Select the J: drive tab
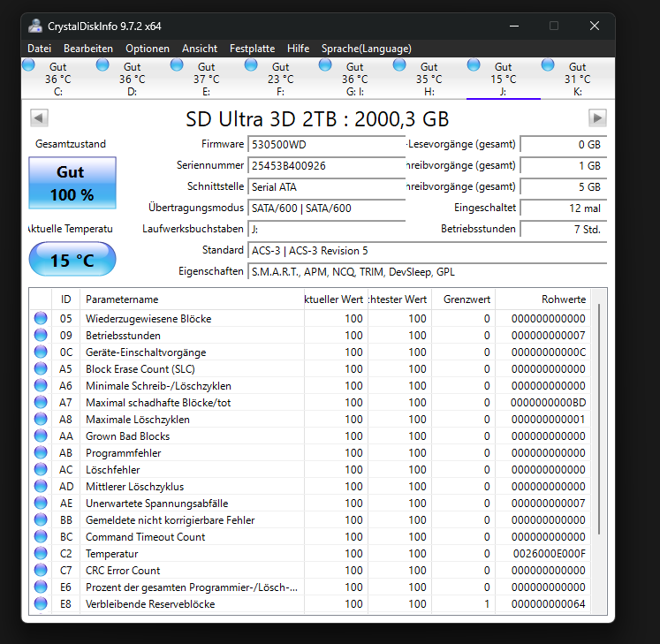This screenshot has height=644, width=660. (x=503, y=79)
